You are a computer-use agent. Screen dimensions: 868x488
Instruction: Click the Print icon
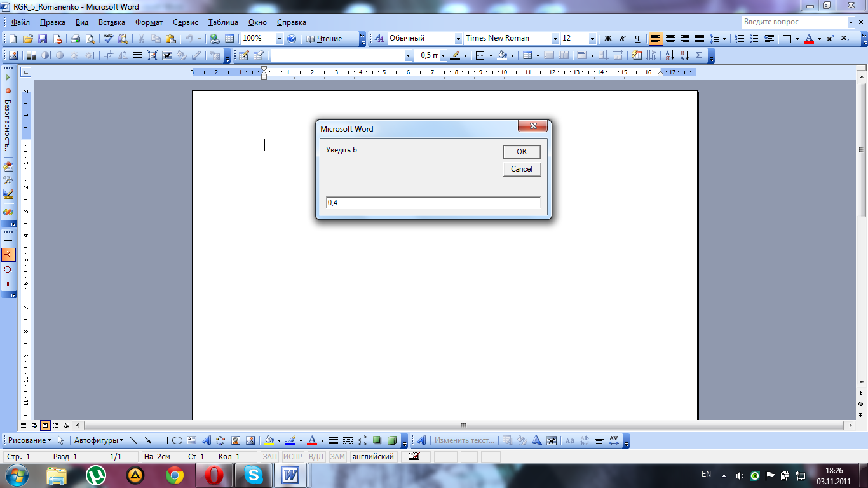(75, 39)
